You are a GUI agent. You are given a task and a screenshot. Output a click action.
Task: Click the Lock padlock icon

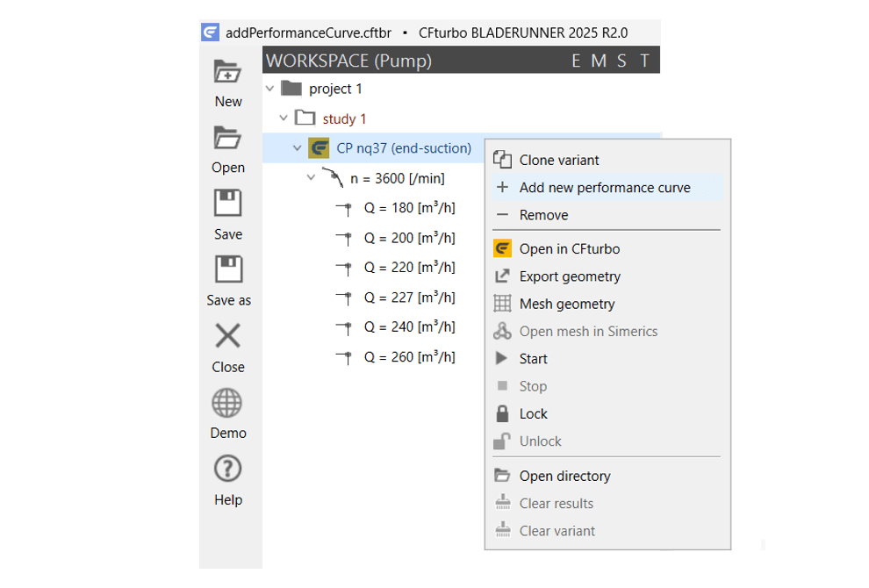click(502, 413)
